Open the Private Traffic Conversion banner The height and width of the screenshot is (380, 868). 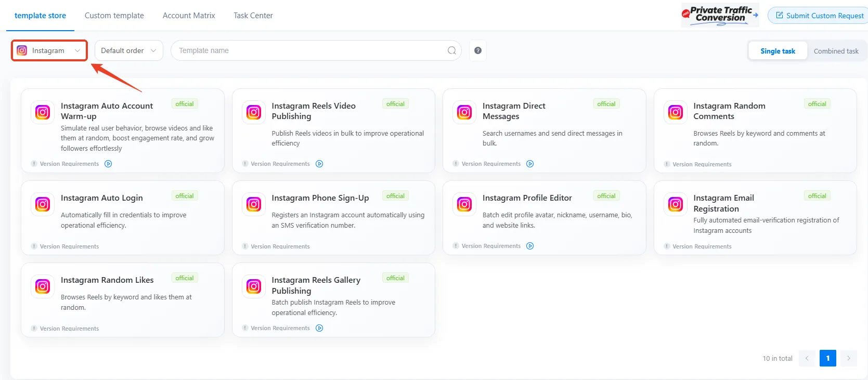point(720,15)
